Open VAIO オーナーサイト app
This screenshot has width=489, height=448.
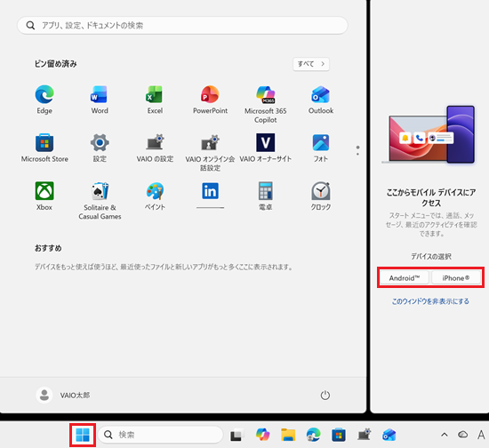tap(266, 148)
